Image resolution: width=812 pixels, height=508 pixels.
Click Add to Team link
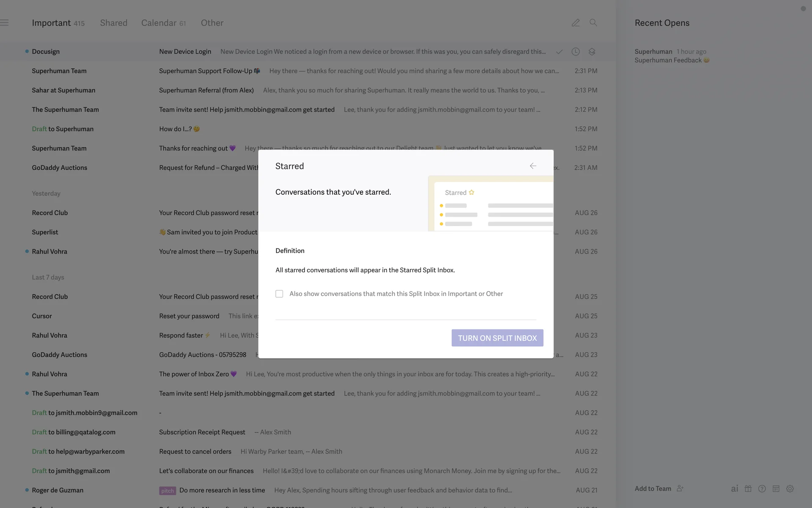point(653,489)
